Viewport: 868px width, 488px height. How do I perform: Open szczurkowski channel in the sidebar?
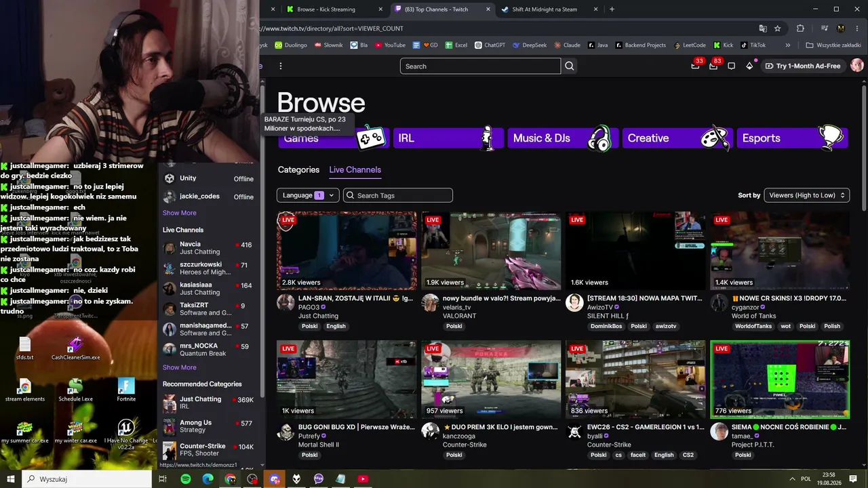click(x=208, y=268)
